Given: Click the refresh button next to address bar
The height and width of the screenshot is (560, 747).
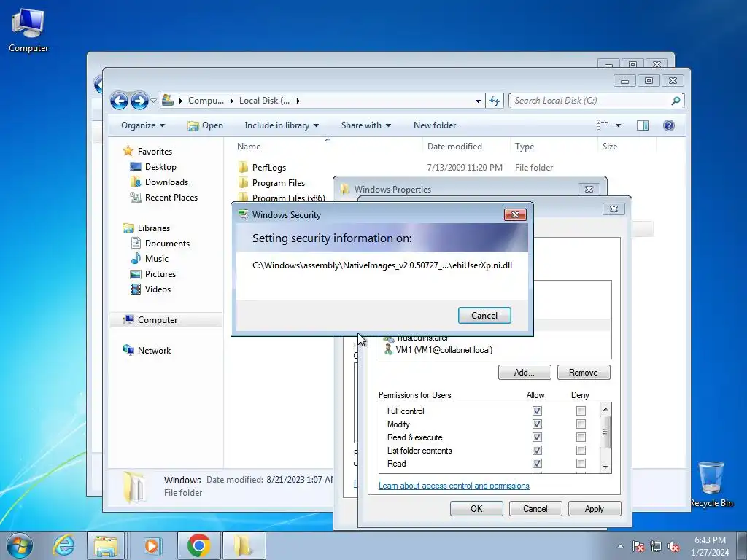Looking at the screenshot, I should click(x=495, y=101).
